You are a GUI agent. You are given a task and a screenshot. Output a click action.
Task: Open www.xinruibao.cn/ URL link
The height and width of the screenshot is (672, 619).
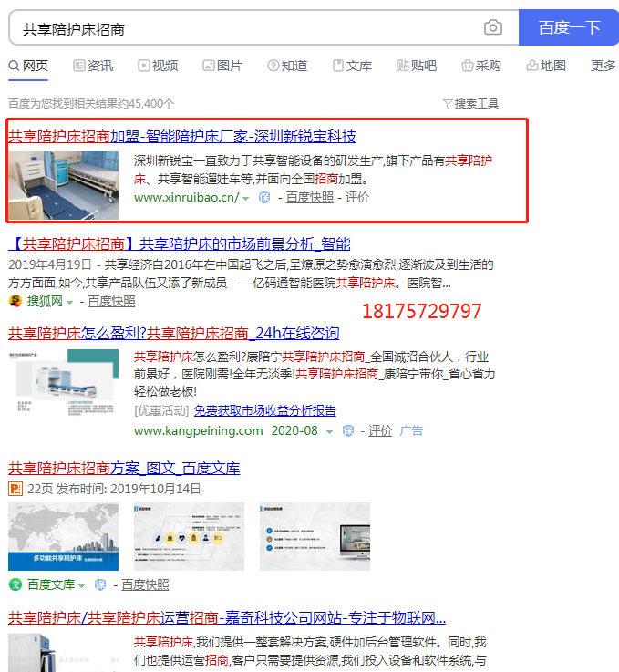click(x=186, y=198)
